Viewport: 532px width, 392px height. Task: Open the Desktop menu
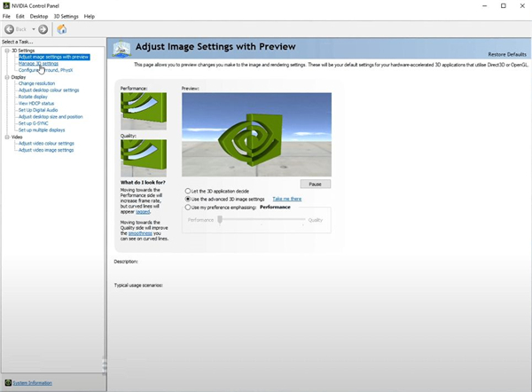coord(39,16)
